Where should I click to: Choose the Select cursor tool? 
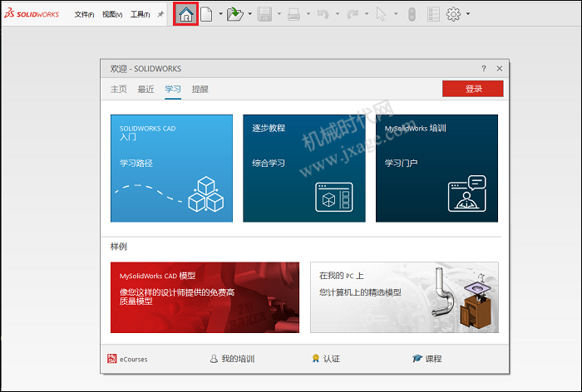click(x=381, y=14)
